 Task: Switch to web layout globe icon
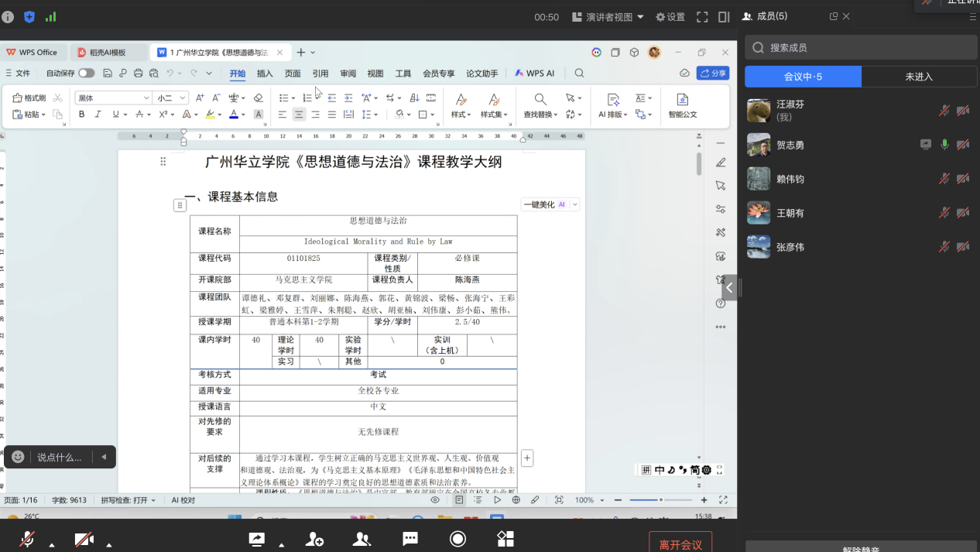(516, 500)
